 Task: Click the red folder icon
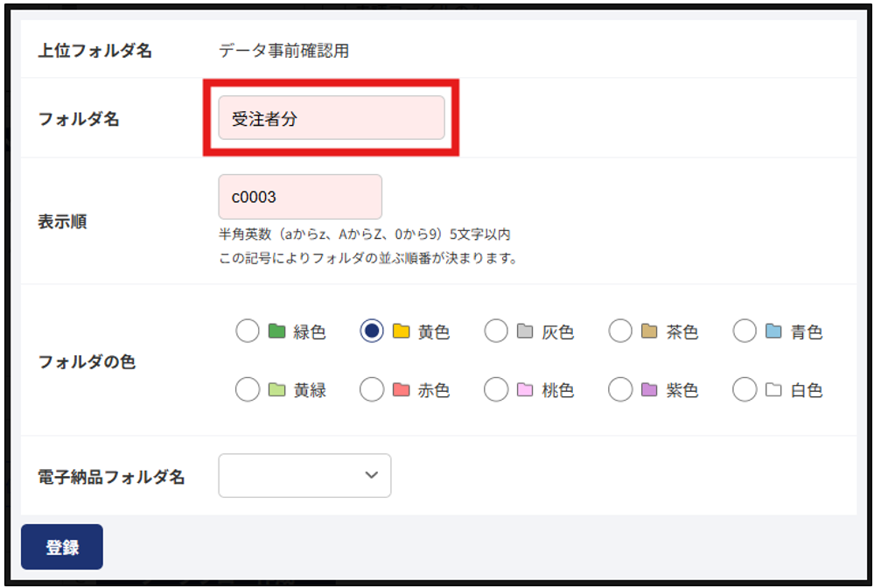402,389
